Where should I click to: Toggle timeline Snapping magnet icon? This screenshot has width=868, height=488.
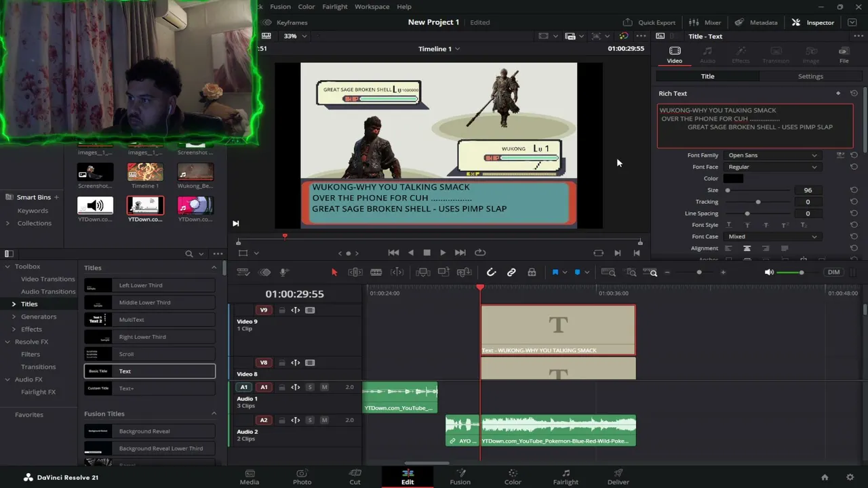[491, 272]
